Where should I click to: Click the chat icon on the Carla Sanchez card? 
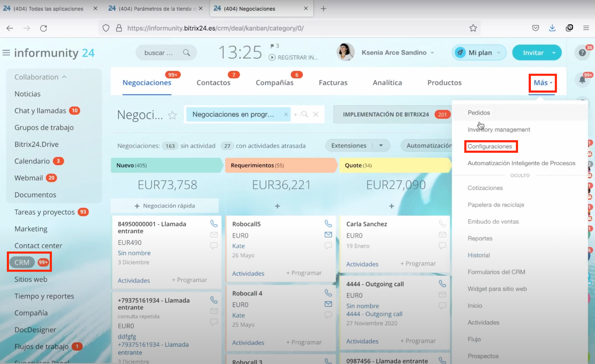coord(442,246)
